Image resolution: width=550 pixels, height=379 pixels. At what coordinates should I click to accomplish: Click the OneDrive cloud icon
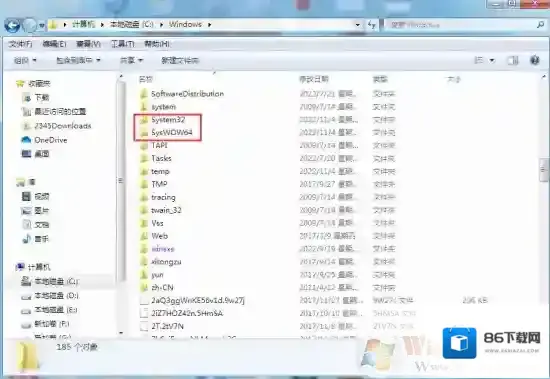click(27, 140)
